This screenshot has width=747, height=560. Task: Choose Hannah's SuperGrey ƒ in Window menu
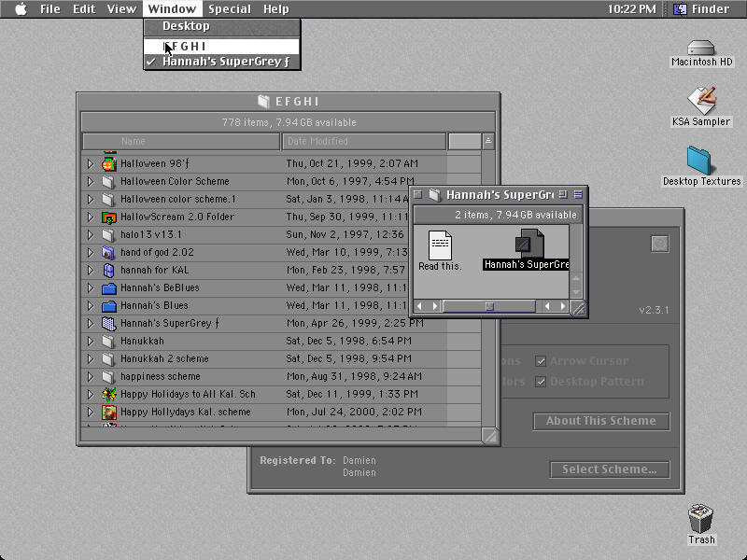(x=222, y=62)
